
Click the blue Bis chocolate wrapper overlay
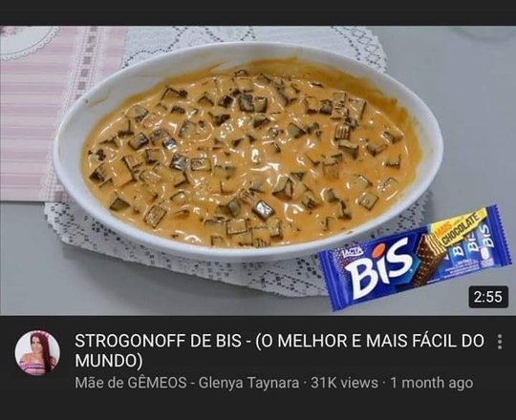coord(417,258)
